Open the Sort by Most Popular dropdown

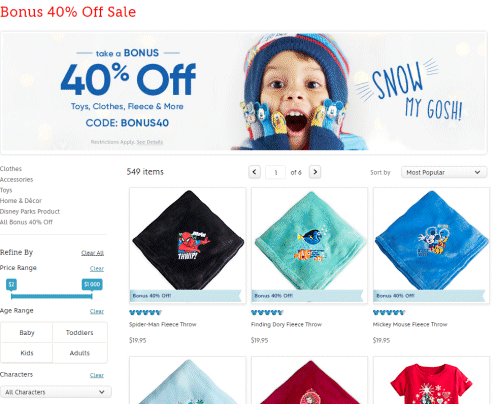(444, 172)
